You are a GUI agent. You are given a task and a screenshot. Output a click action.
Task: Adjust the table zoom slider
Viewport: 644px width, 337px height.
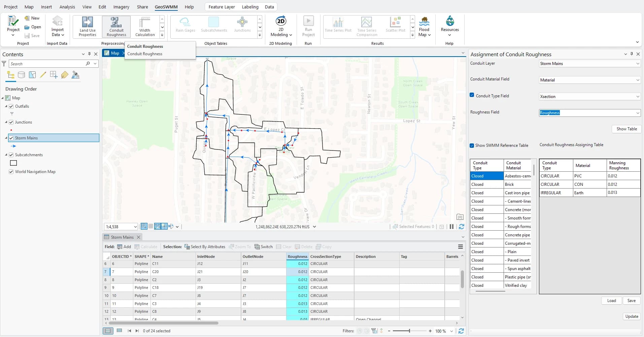coord(409,331)
